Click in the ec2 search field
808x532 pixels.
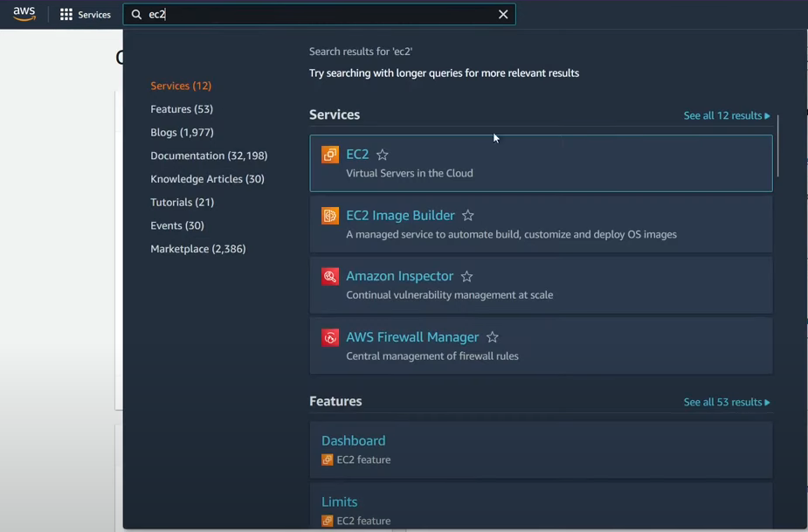pos(319,15)
